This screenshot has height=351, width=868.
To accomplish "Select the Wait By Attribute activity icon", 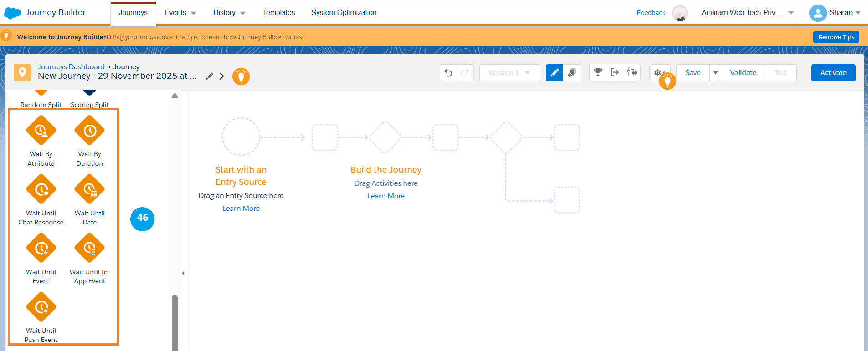I will 41,131.
